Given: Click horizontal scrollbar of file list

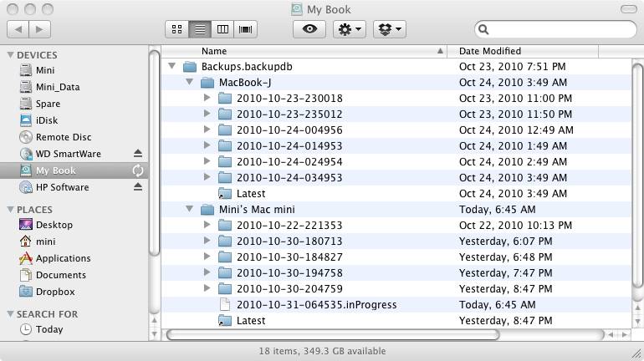Looking at the screenshot, I should pos(333,335).
